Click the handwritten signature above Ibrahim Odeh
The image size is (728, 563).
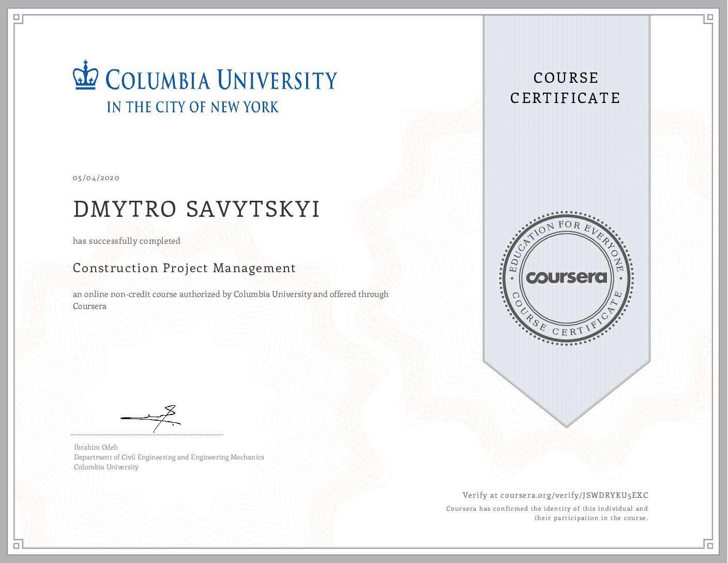151,419
